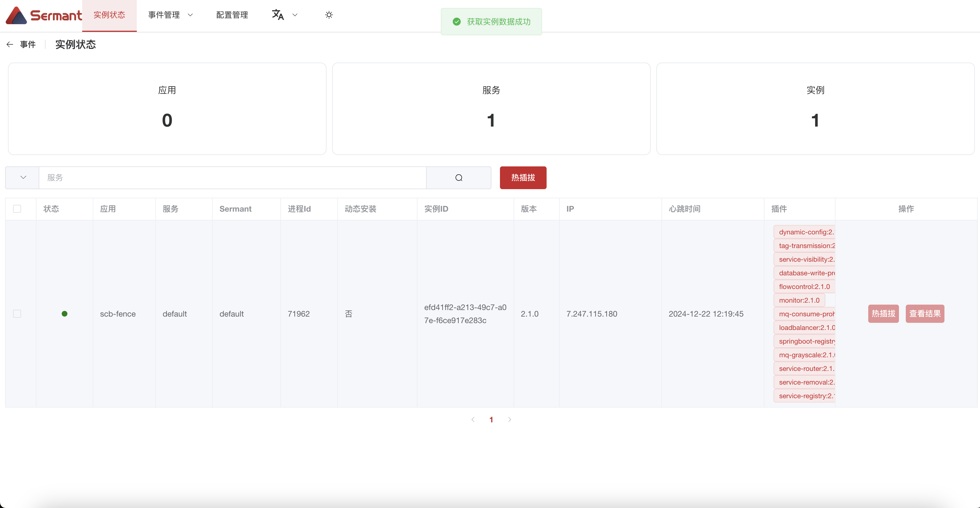Screen dimensions: 980x508
Task: Go to next page arrow
Action: click(x=509, y=419)
